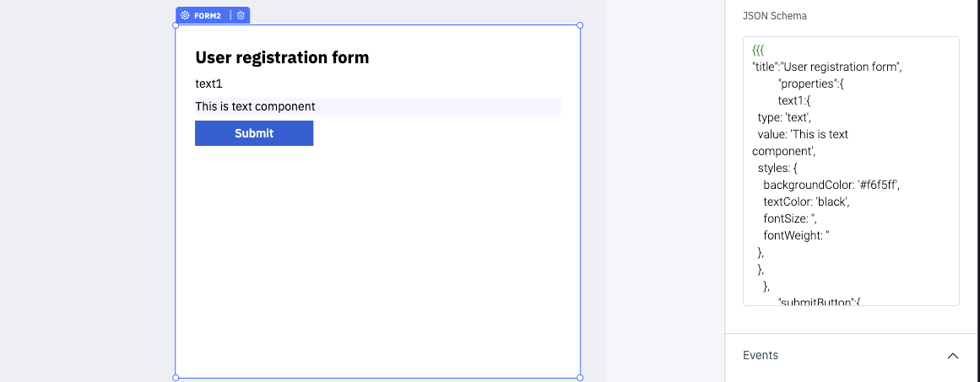Click the bottom-right resize handle of the form

tap(580, 378)
